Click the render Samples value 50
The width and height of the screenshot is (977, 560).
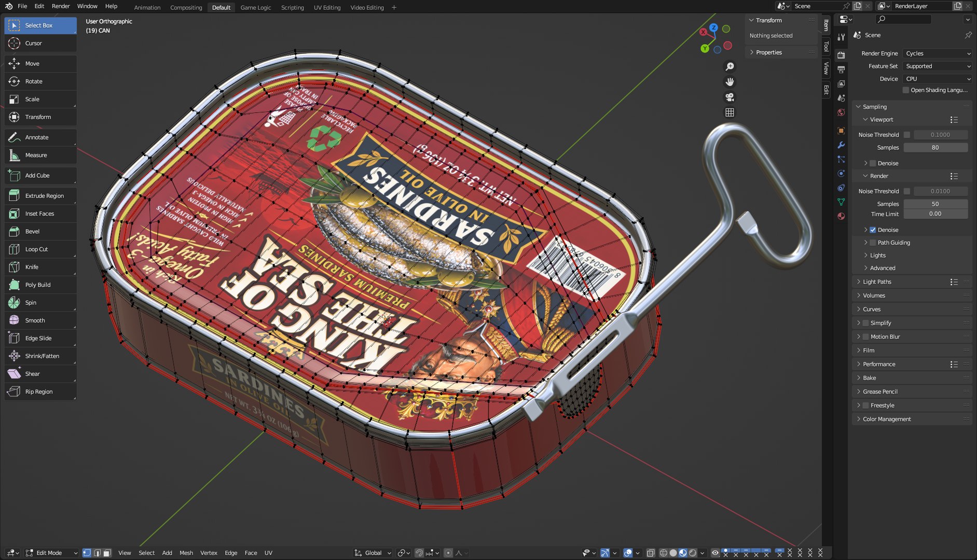935,204
